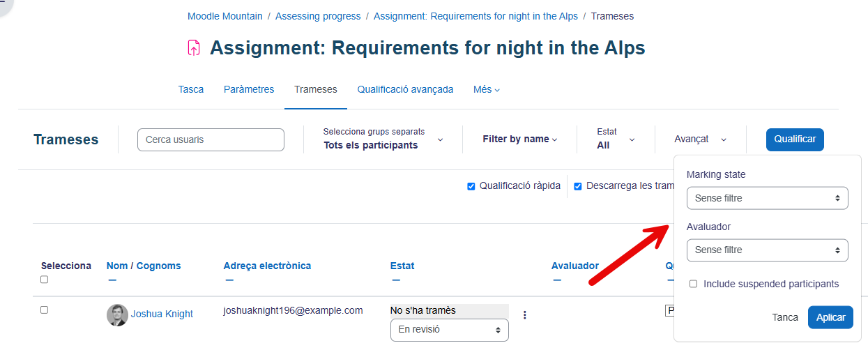Click Joshua Knight's profile picture

117,314
